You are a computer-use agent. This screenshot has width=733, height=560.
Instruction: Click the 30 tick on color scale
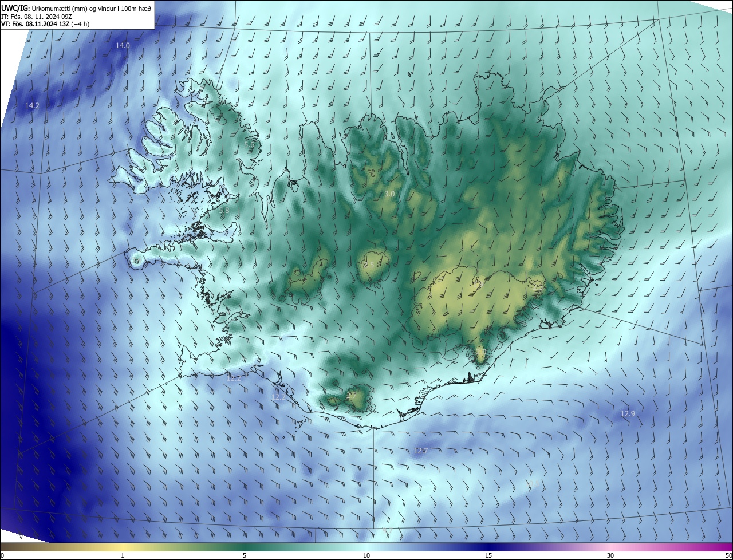pos(610,555)
